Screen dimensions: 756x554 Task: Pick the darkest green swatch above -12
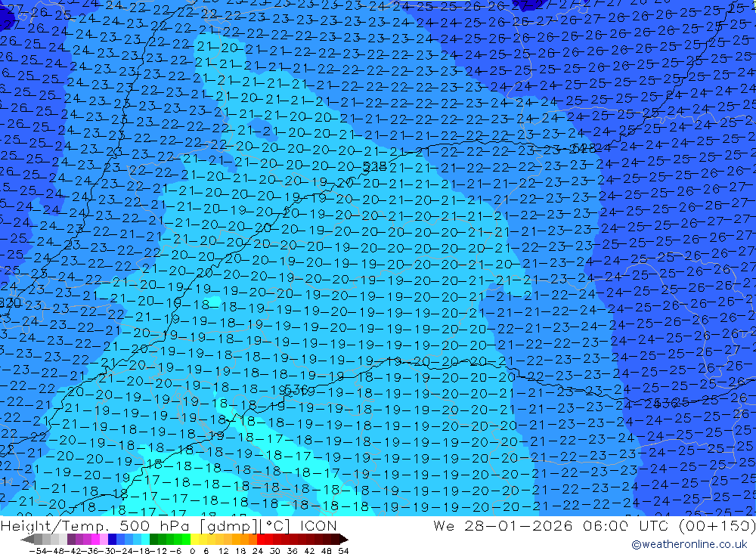tap(153, 539)
